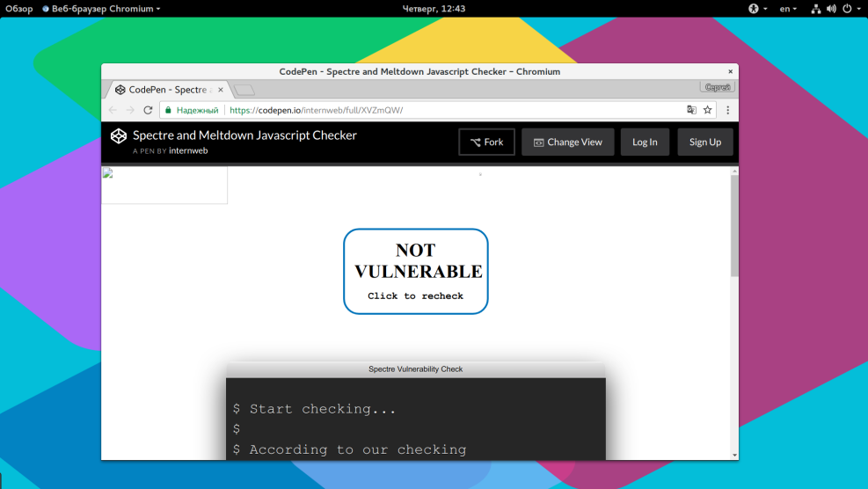Open the new tab button
Image resolution: width=868 pixels, height=489 pixels.
click(244, 90)
